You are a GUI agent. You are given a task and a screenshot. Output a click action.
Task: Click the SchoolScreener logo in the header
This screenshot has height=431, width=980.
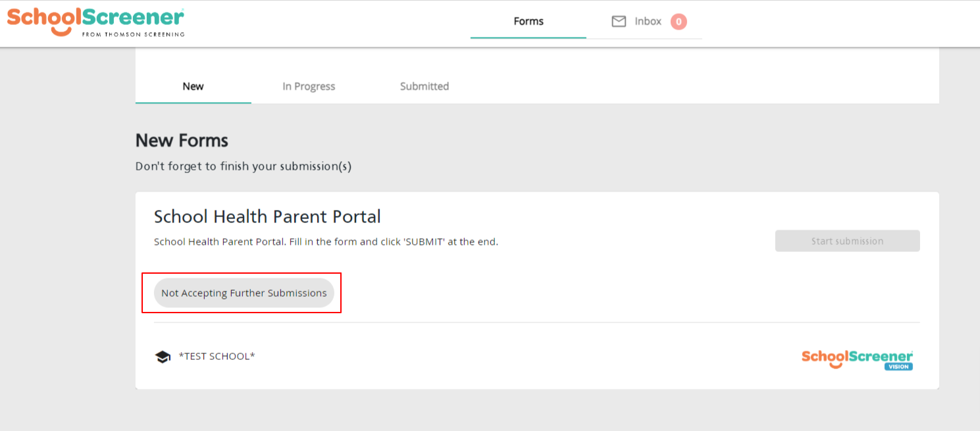tap(95, 22)
